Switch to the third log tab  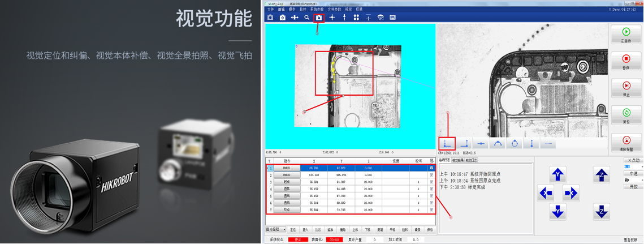point(470,160)
